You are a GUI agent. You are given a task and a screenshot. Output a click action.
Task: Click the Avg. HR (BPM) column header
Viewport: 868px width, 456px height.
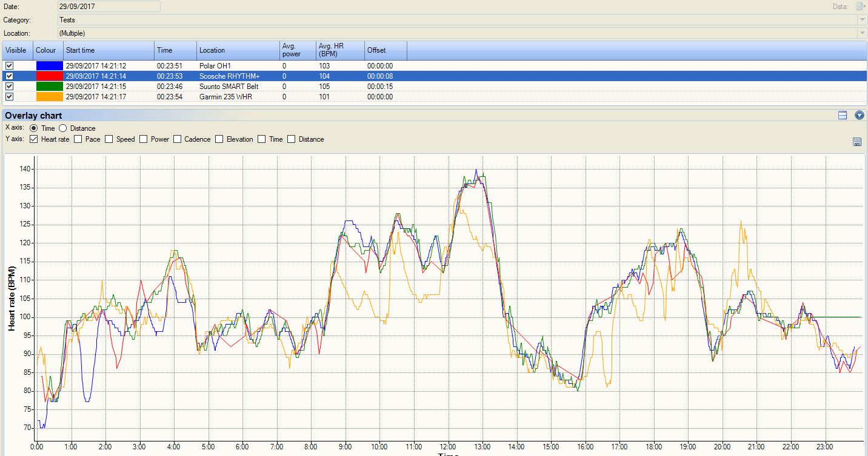(x=340, y=50)
